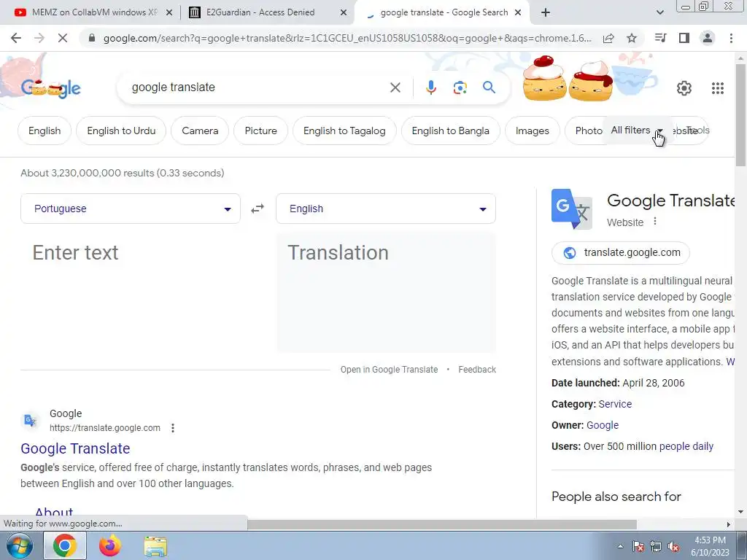Search by image with Google Lens
This screenshot has width=747, height=560.
click(460, 87)
